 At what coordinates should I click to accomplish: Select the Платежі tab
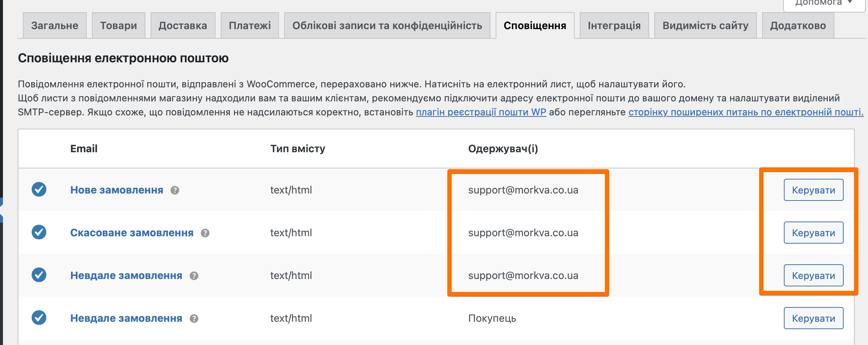coord(250,25)
